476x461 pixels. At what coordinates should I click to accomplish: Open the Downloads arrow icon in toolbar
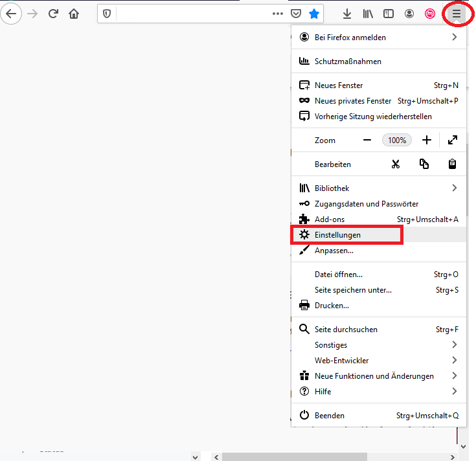click(x=347, y=14)
